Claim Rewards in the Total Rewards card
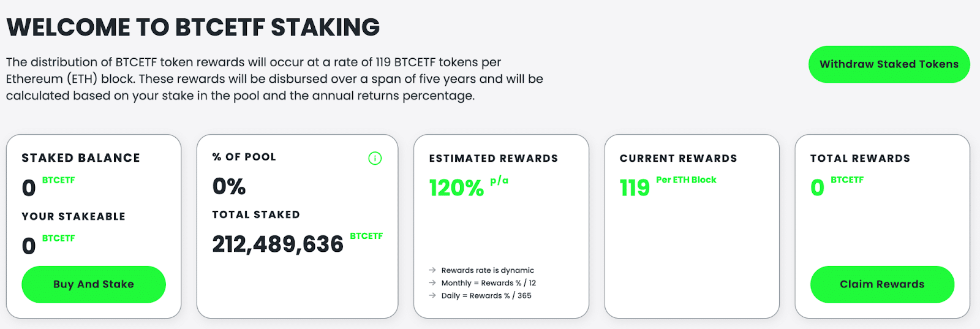 click(x=882, y=284)
